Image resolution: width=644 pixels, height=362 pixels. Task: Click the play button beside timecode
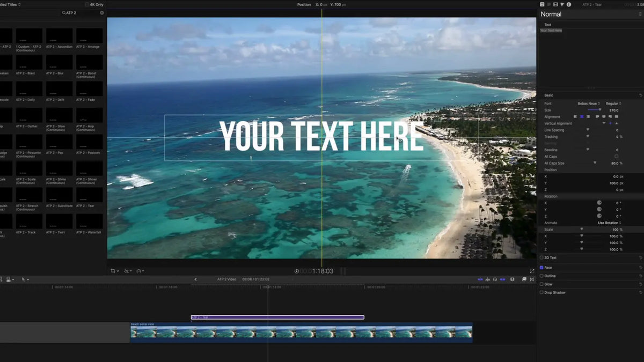pos(297,271)
